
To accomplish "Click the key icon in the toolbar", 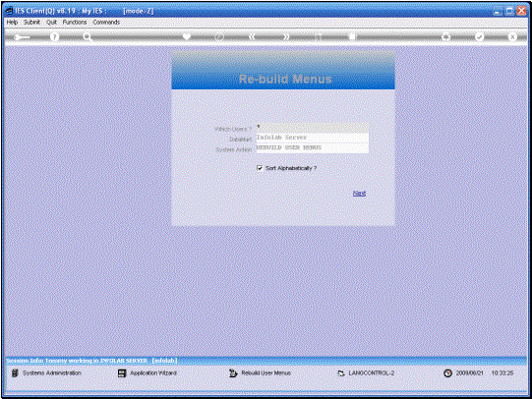I will [x=22, y=37].
